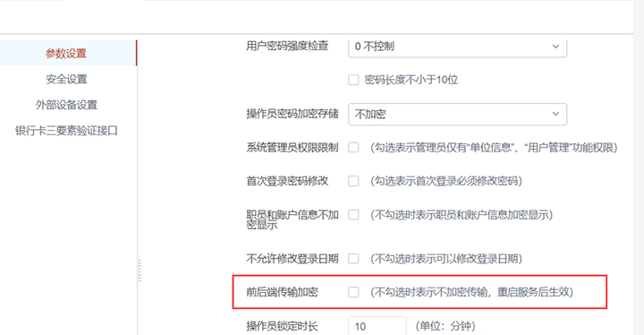Image resolution: width=644 pixels, height=335 pixels.
Task: Click the 操作员锁定时长 label
Action: click(x=282, y=326)
